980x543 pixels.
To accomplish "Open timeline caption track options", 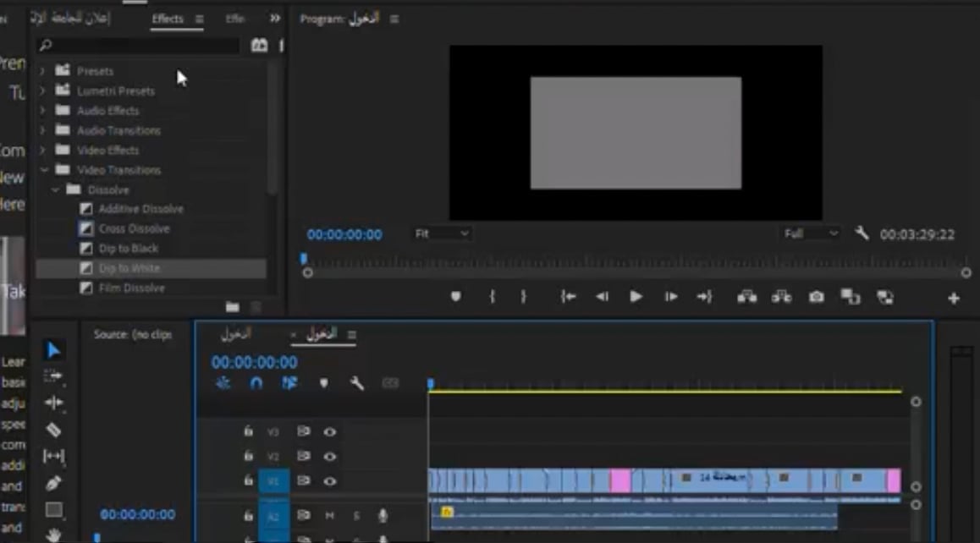I will (x=390, y=383).
